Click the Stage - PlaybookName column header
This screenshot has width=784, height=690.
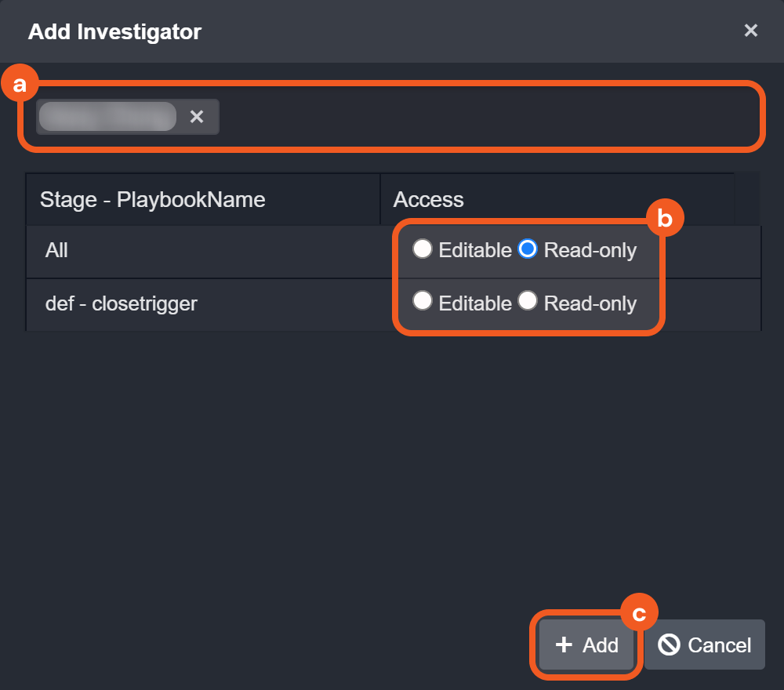coord(153,200)
